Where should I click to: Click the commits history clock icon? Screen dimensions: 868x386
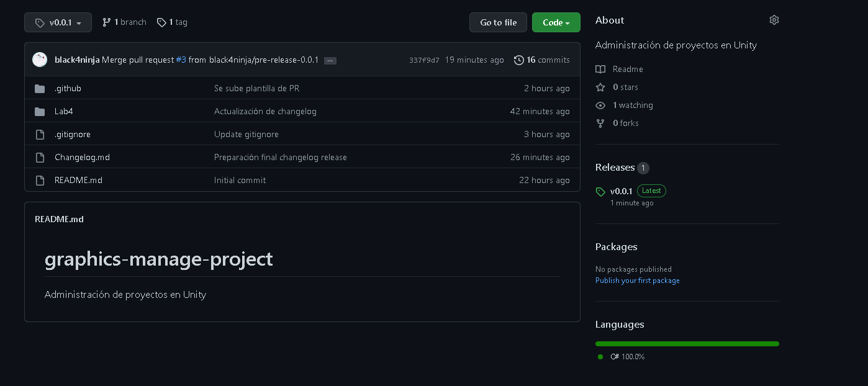pyautogui.click(x=519, y=60)
